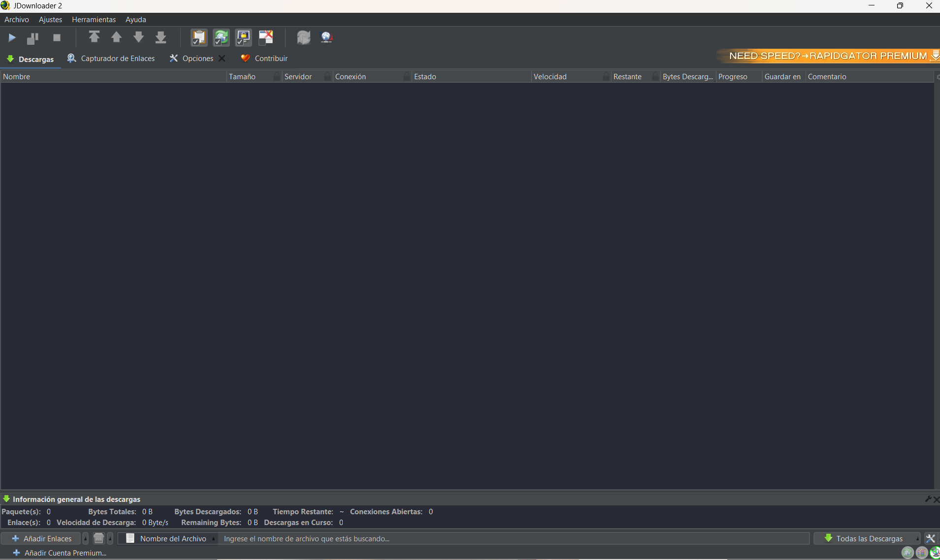Viewport: 940px width, 560px height.
Task: Move selection down one position
Action: (138, 37)
